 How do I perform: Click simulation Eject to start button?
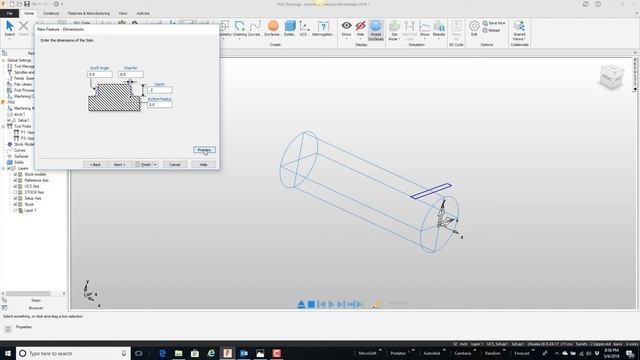301,304
